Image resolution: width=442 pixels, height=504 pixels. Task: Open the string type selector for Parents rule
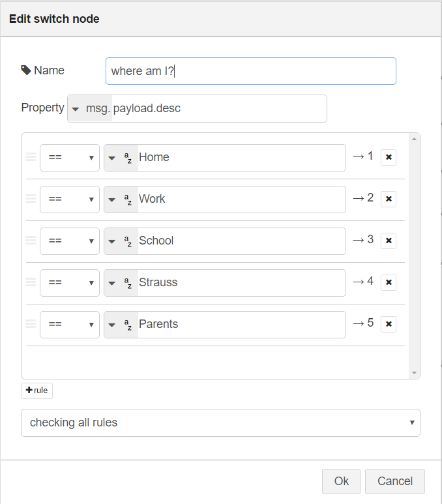(x=121, y=325)
